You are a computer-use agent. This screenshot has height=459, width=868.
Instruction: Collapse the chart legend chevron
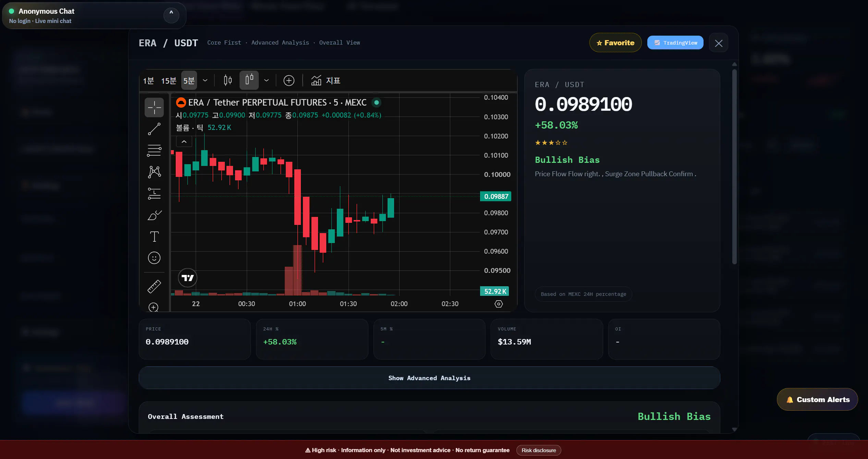pyautogui.click(x=184, y=142)
